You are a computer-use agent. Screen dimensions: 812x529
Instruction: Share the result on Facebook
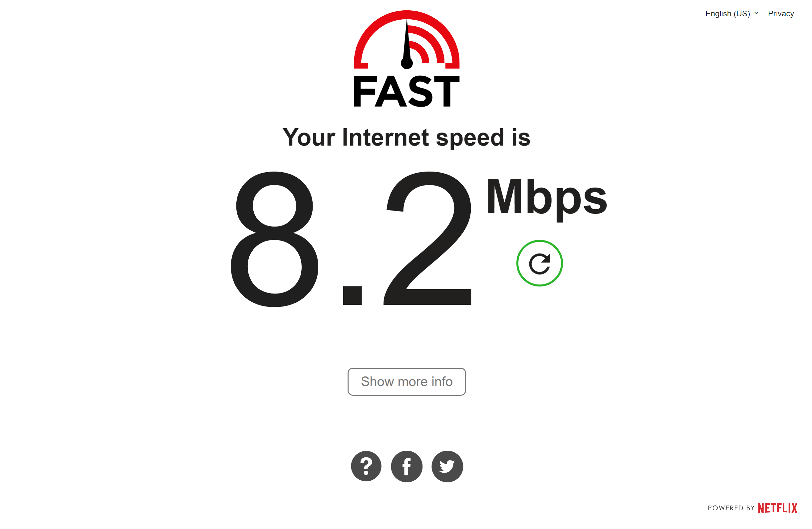coord(407,466)
